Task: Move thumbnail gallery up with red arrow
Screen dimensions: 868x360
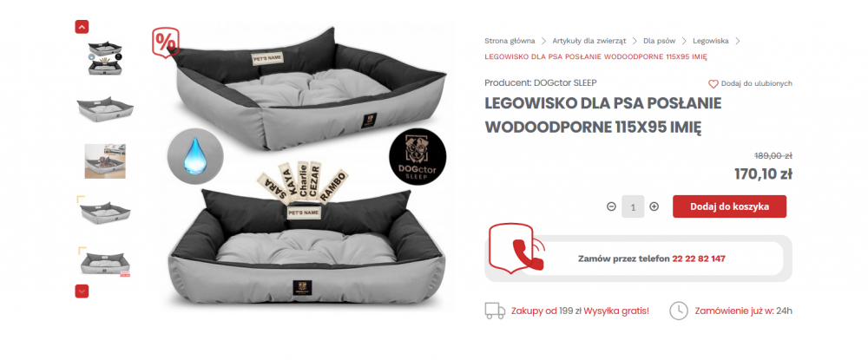Action: point(82,27)
